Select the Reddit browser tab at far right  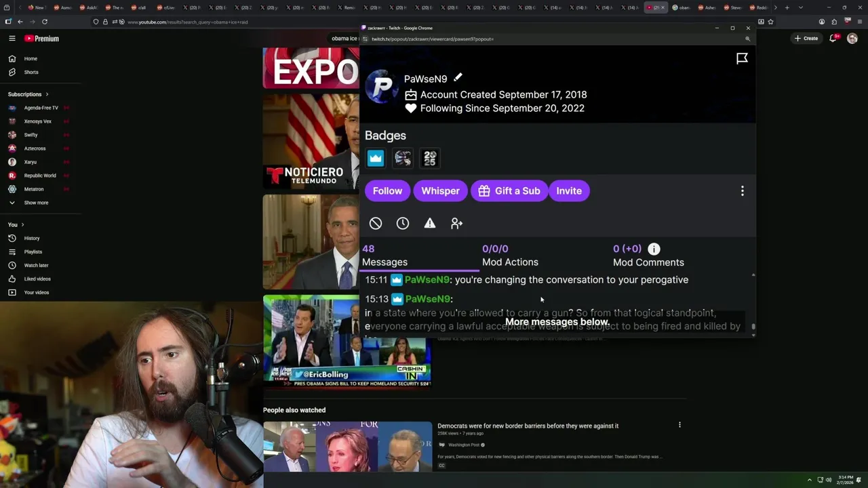click(x=759, y=7)
